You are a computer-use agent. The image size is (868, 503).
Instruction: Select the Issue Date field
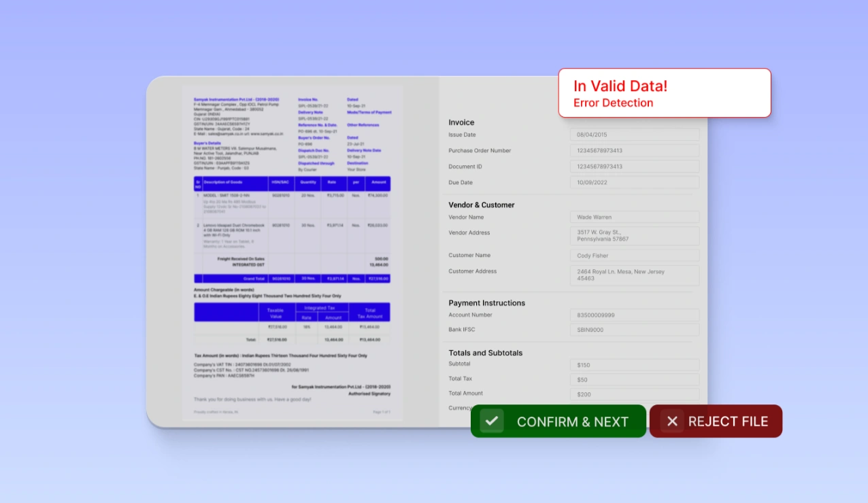[x=634, y=134]
